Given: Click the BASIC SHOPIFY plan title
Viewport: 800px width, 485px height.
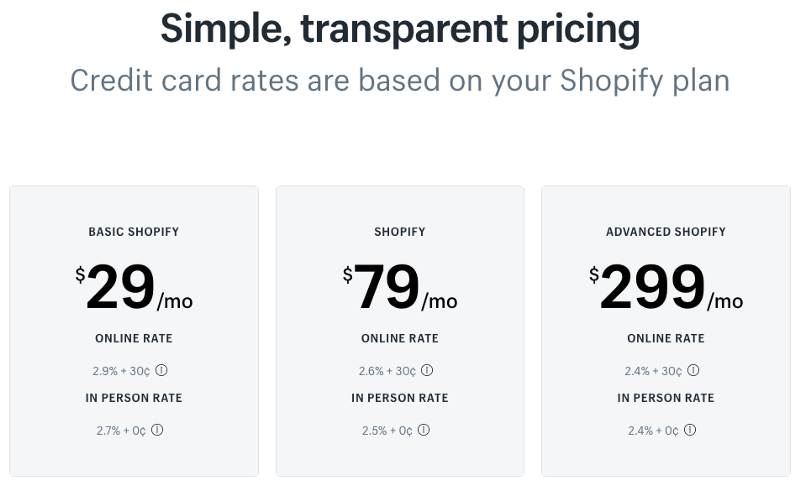Looking at the screenshot, I should 134,232.
